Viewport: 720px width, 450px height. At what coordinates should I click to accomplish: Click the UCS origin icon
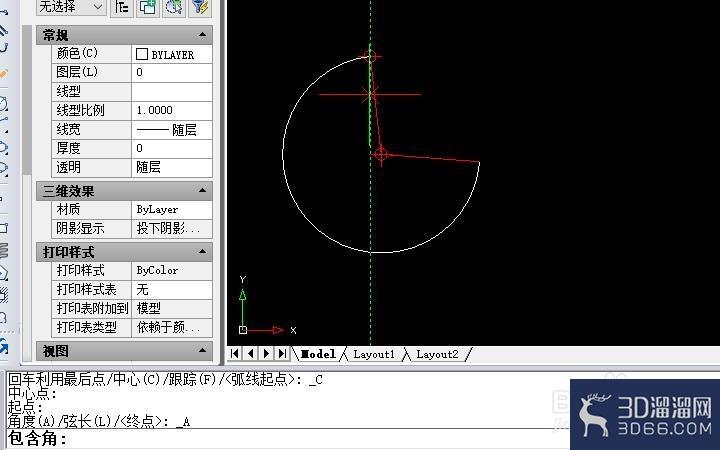point(243,330)
